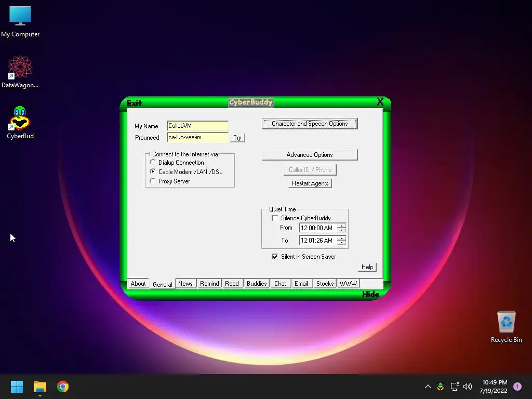
Task: Switch to the Email tab
Action: coord(301,284)
